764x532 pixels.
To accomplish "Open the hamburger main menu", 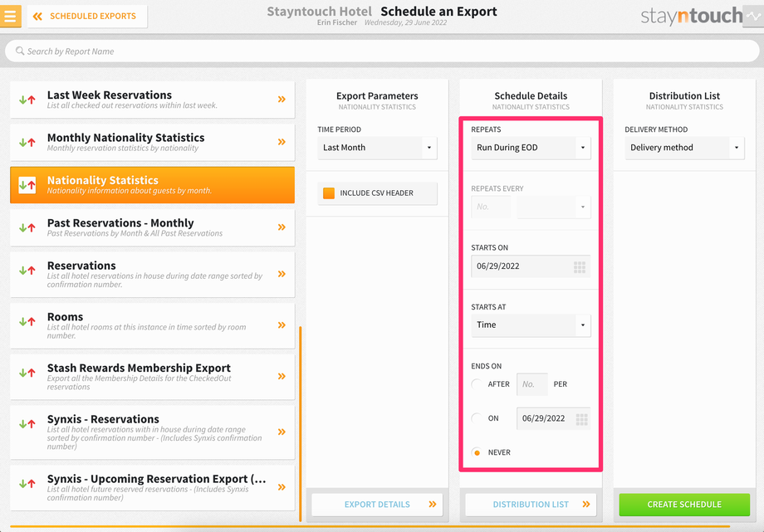I will coord(10,16).
